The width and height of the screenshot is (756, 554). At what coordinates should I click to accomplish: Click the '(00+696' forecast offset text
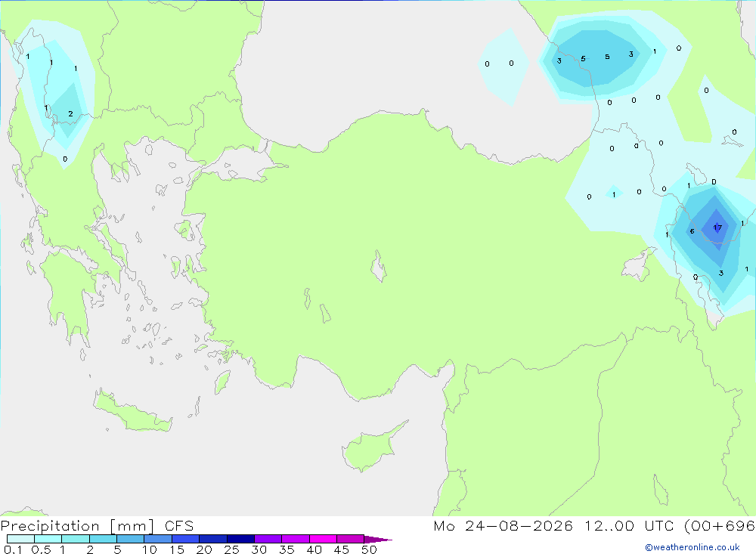720,526
